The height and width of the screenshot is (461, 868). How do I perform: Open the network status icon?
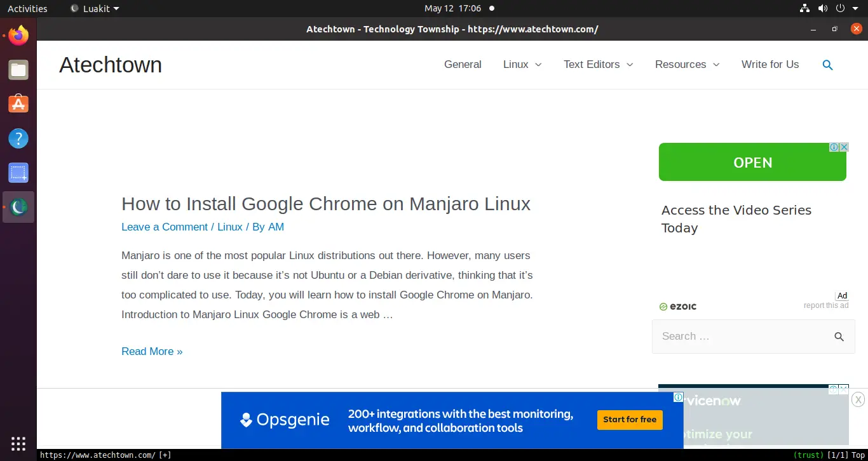[804, 8]
